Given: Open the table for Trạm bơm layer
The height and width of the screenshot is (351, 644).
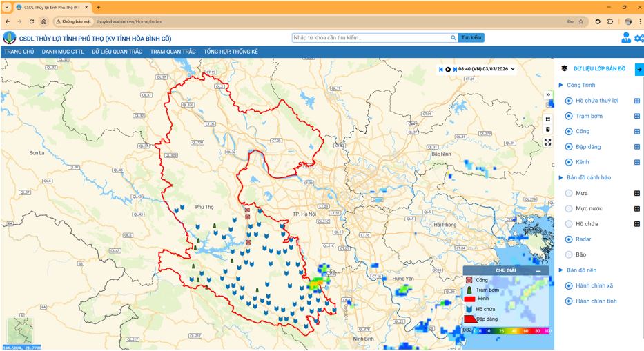Looking at the screenshot, I should 637,116.
